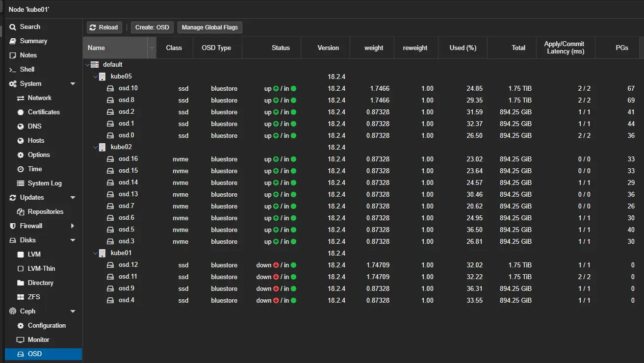Image resolution: width=644 pixels, height=363 pixels.
Task: Click the kube02 host server icon
Action: tap(103, 147)
